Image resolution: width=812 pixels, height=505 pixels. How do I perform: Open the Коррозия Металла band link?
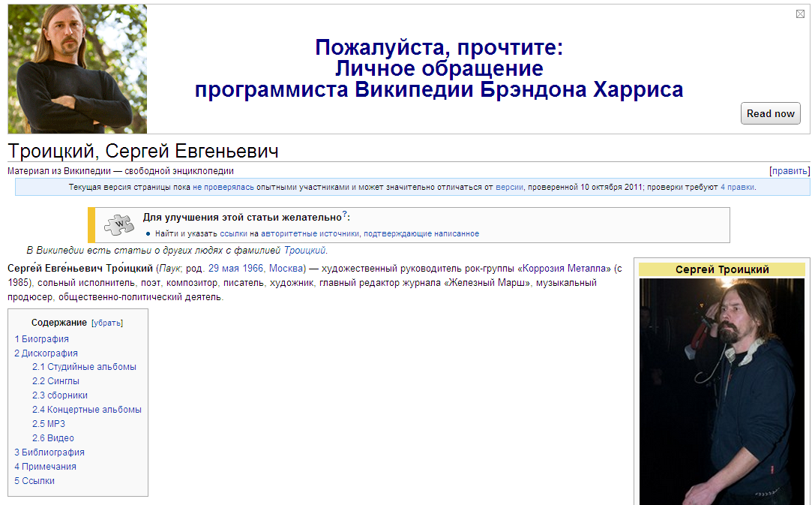click(564, 269)
